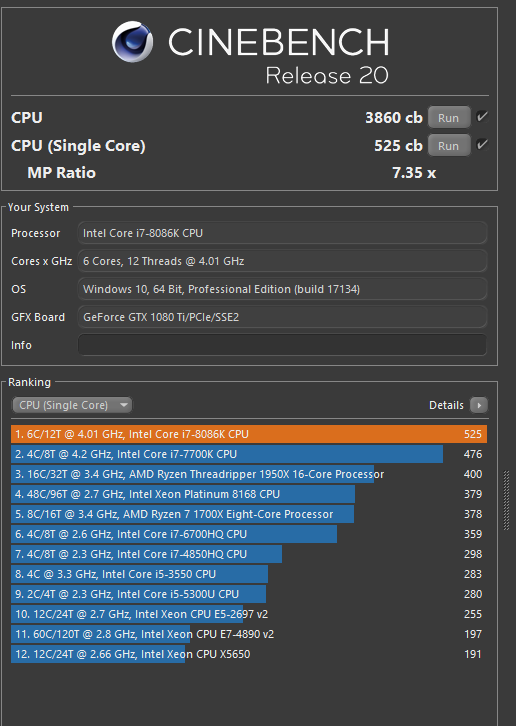The image size is (516, 726).
Task: Click the Info text field
Action: pyautogui.click(x=283, y=345)
